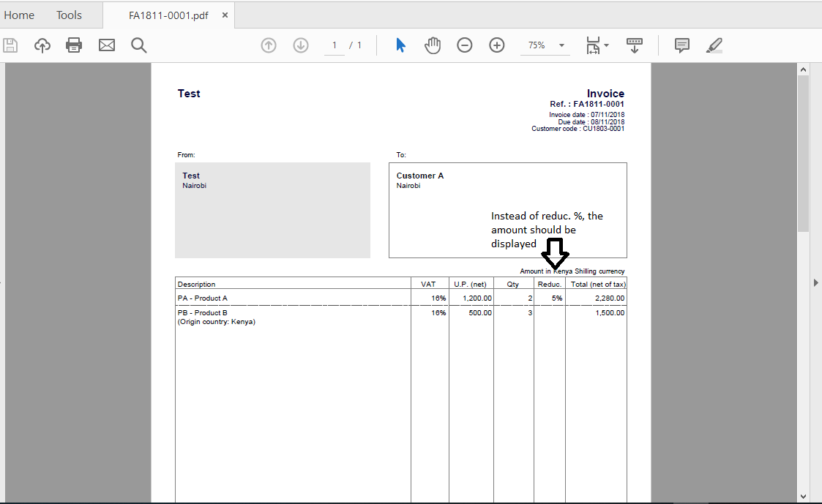Click the 'Customer A' recipient name
The height and width of the screenshot is (504, 822).
point(420,176)
